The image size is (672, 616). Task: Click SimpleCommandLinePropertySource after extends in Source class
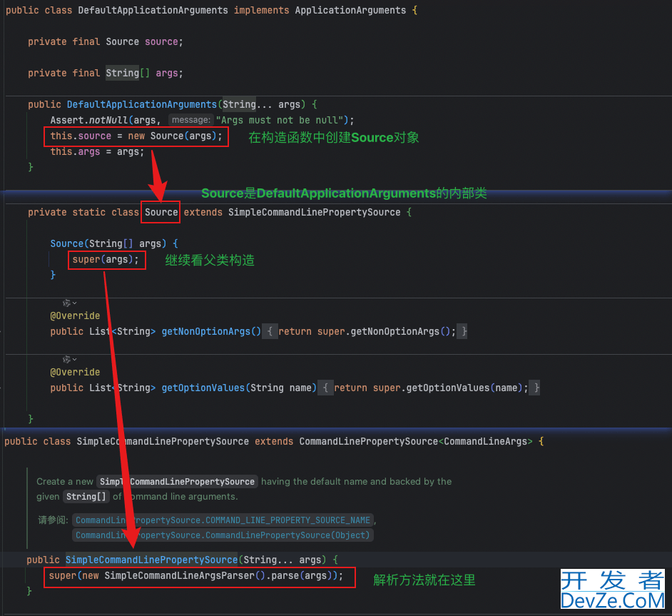pos(314,212)
